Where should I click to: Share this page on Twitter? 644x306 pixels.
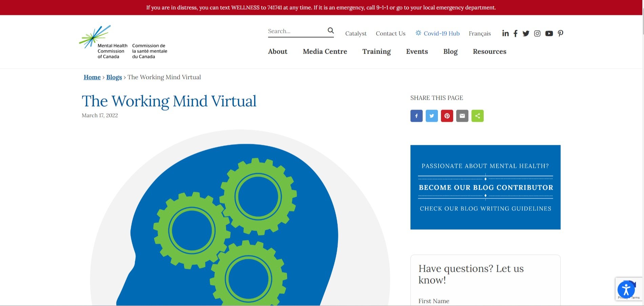coord(432,116)
